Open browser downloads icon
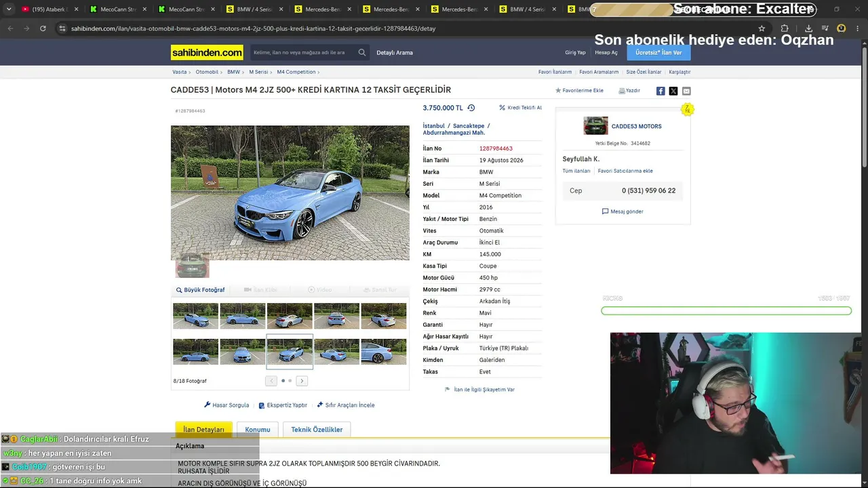Image resolution: width=868 pixels, height=488 pixels. click(808, 28)
